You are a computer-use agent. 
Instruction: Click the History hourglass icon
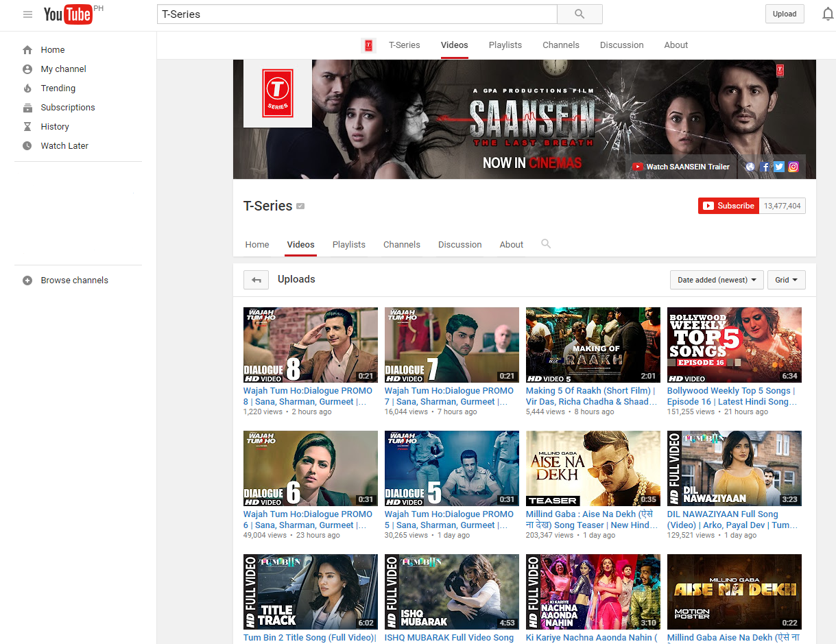[27, 127]
